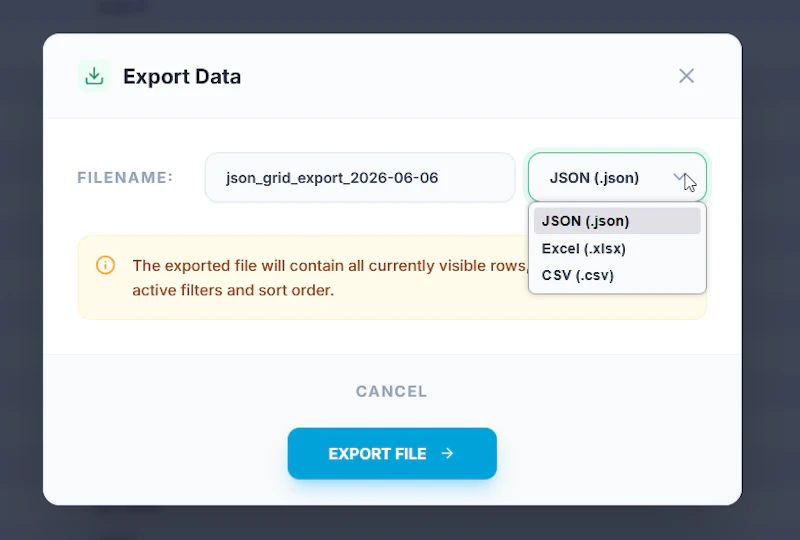Click the Export Data heading
This screenshot has width=800, height=540.
(182, 77)
